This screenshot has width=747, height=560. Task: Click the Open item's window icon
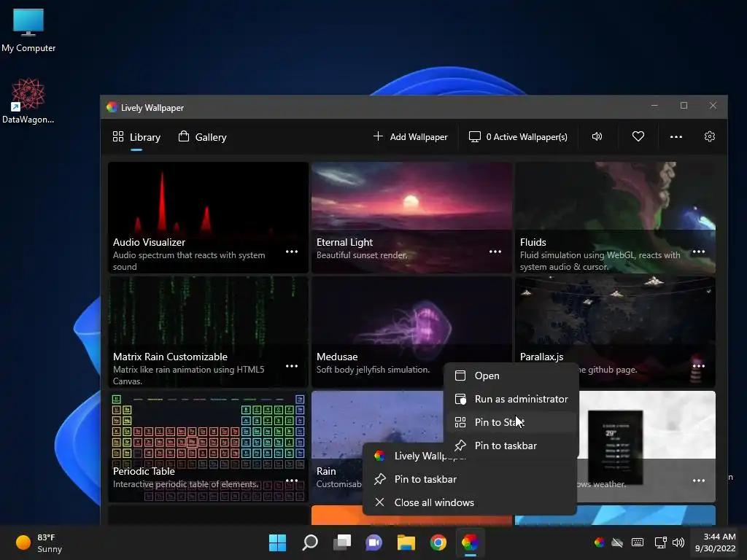click(460, 376)
